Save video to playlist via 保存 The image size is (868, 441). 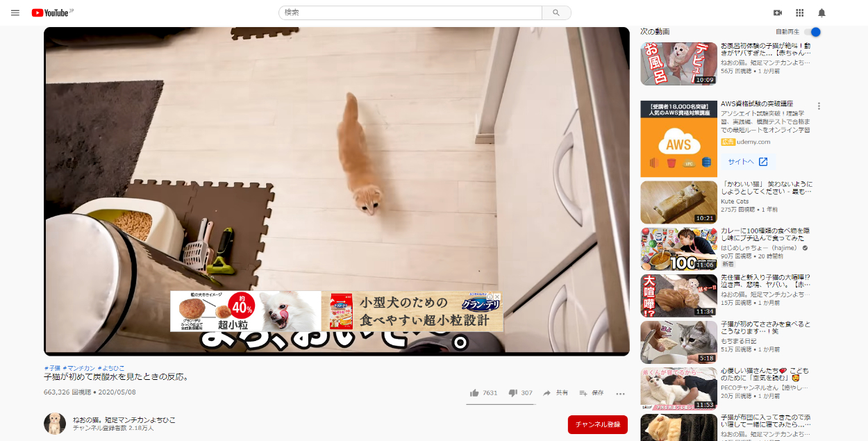tap(592, 393)
